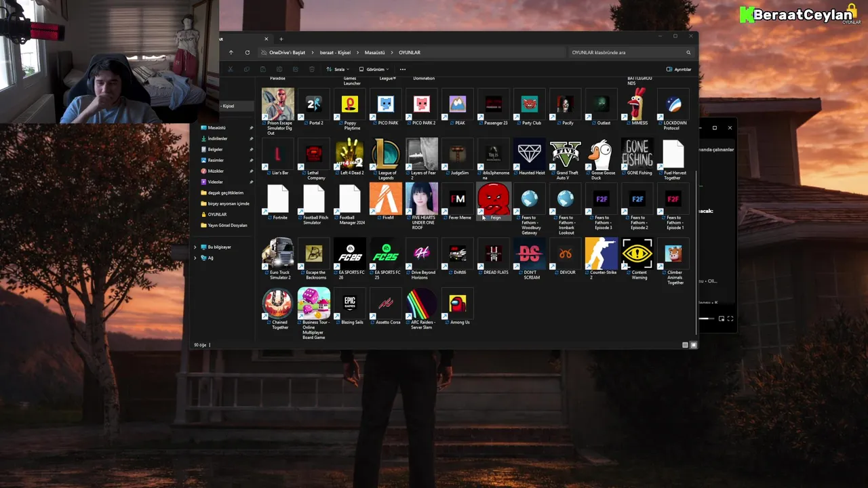Open the FIVE HEARTS UNDER ONE ROOF shortcut

tap(422, 207)
